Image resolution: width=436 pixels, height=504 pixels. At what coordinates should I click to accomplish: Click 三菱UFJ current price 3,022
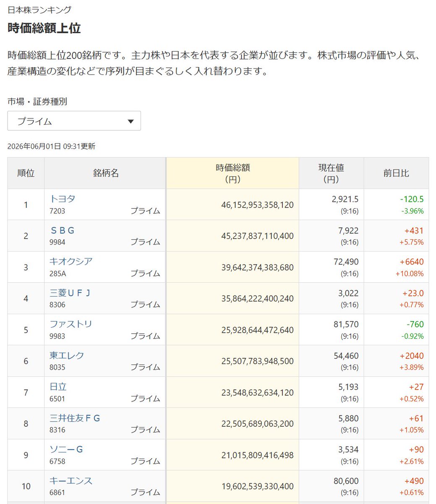pos(348,293)
